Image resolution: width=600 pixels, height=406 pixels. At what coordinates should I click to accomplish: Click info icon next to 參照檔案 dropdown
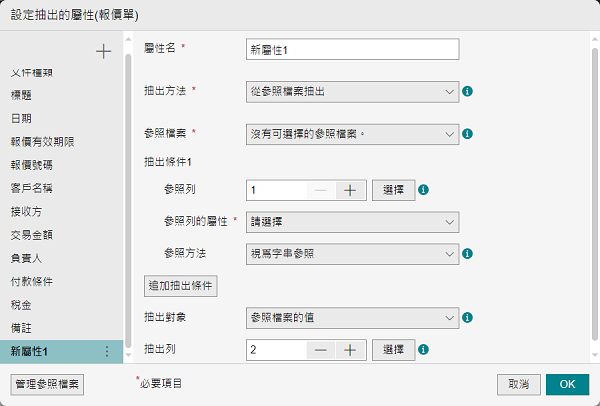467,133
